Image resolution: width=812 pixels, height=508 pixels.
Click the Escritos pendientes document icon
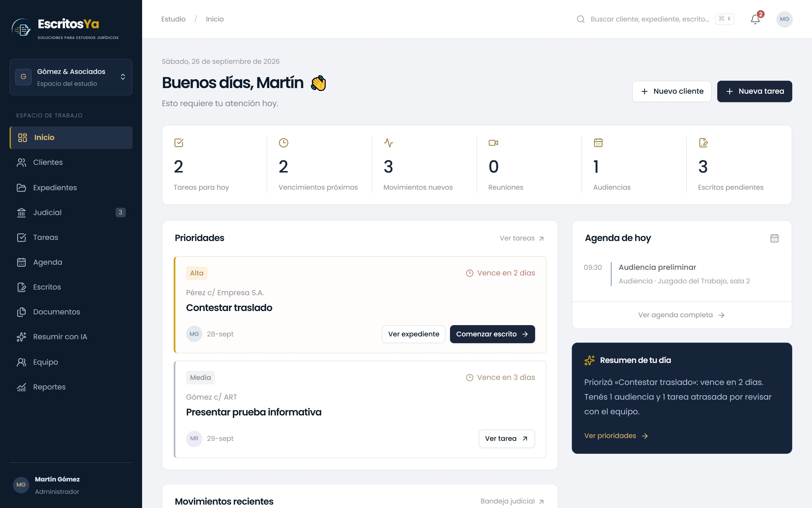[x=703, y=143]
